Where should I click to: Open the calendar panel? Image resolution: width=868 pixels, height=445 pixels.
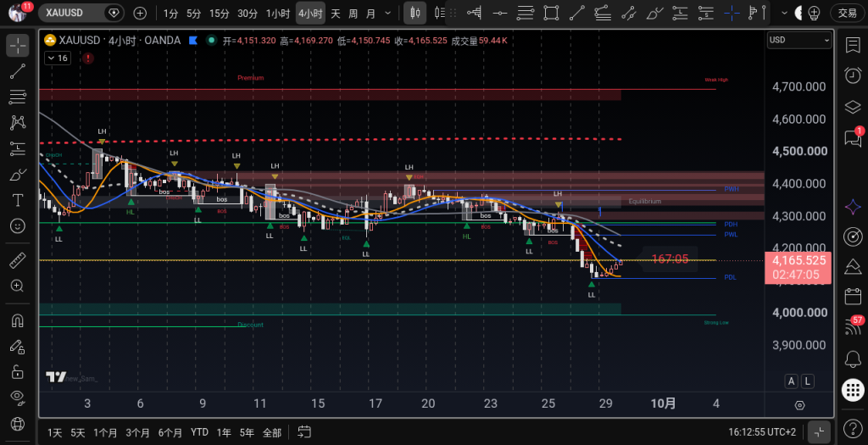coord(853,297)
